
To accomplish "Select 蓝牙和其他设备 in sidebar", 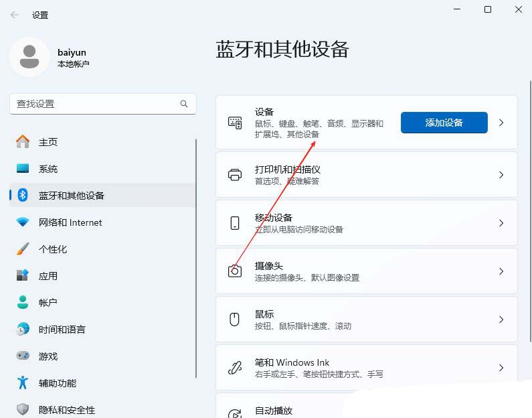I will point(102,195).
